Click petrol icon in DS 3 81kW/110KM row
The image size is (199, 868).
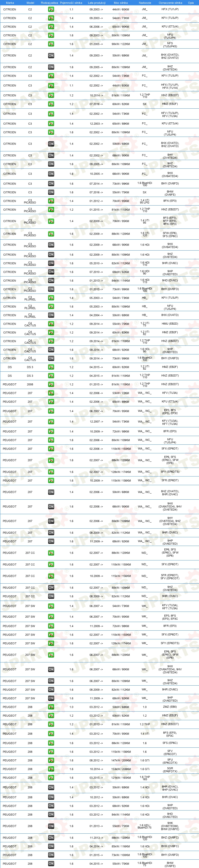coord(51,376)
